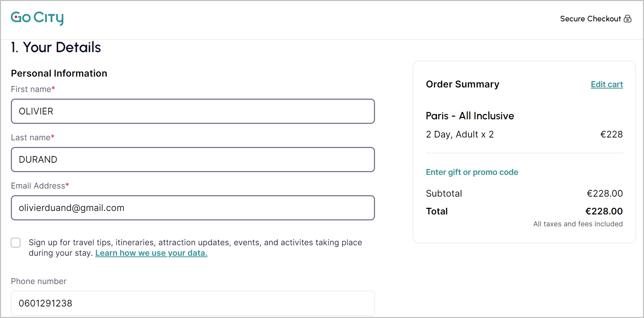The width and height of the screenshot is (644, 318).
Task: Click the bold Total amount €228.00
Action: 604,211
